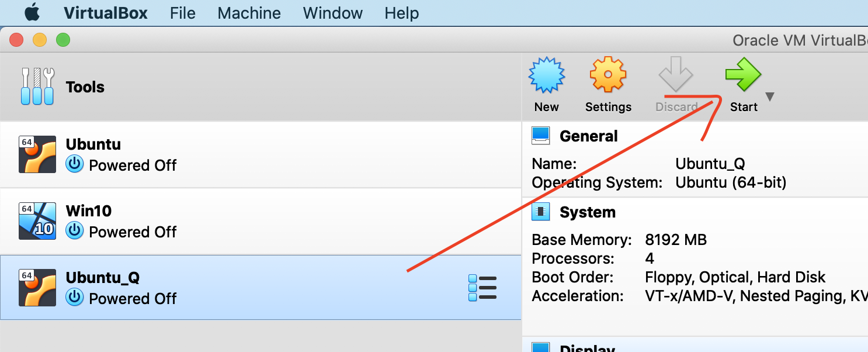The image size is (868, 352).
Task: Click the General section monitor icon
Action: [x=541, y=136]
